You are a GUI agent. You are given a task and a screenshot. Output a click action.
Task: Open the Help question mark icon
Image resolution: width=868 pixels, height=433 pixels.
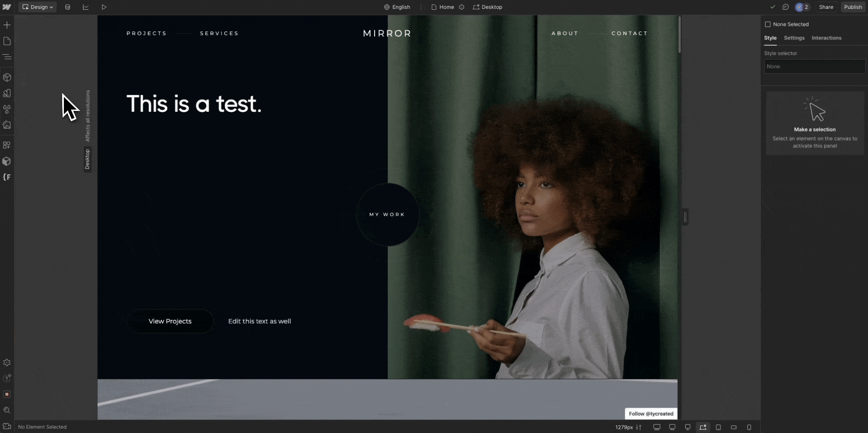(7, 378)
